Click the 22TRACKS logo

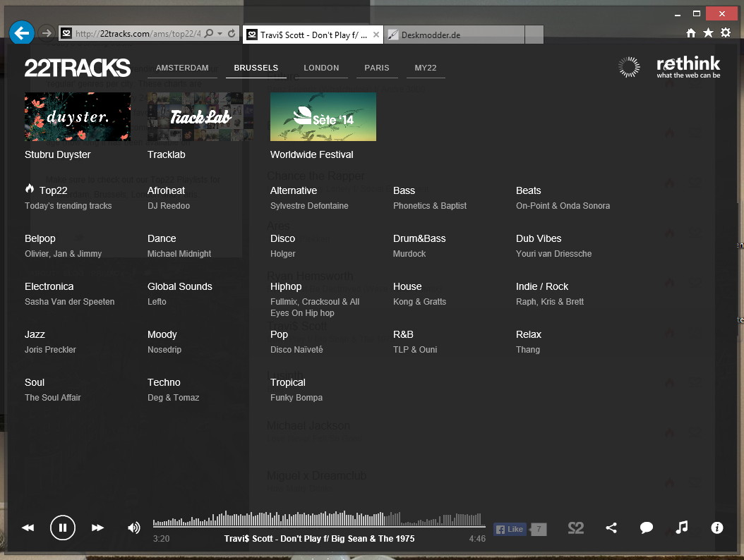coord(78,68)
